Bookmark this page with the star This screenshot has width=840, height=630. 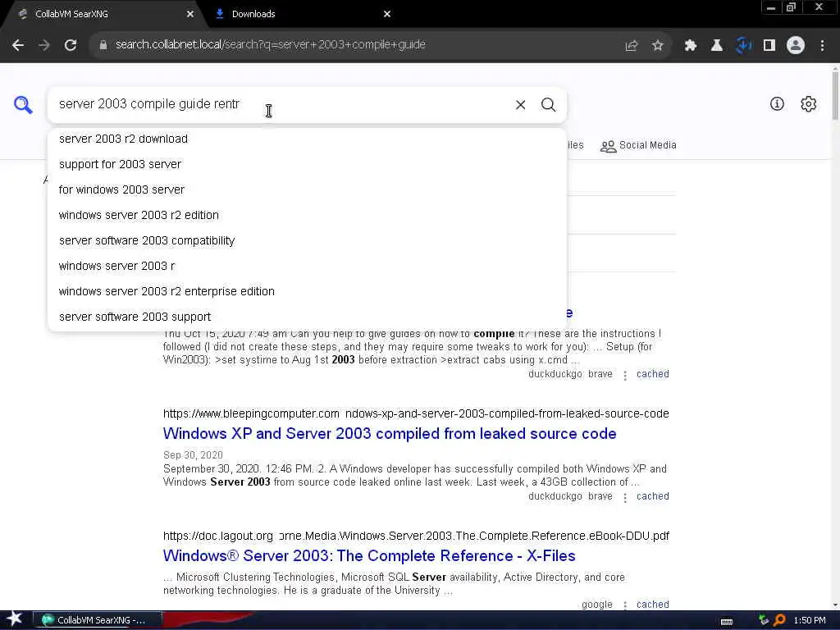(x=658, y=45)
